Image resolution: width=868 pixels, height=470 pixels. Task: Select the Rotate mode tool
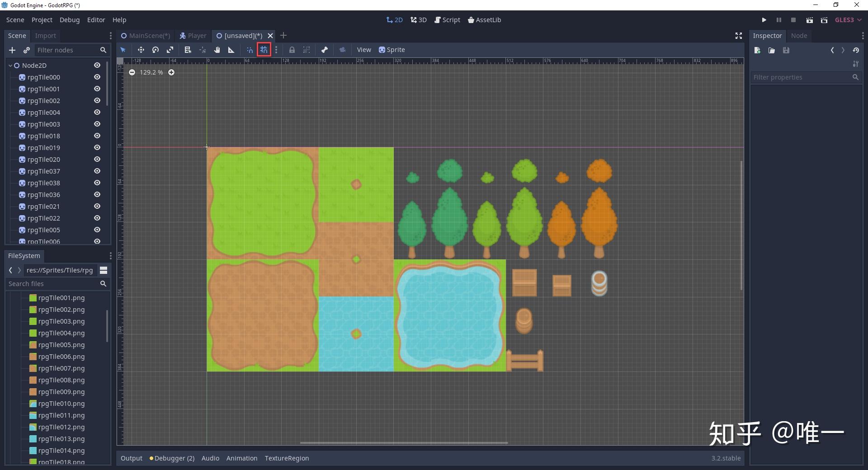coord(156,50)
